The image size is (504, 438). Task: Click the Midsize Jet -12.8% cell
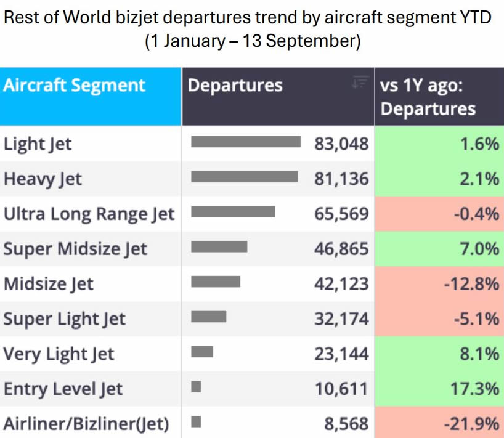point(439,284)
